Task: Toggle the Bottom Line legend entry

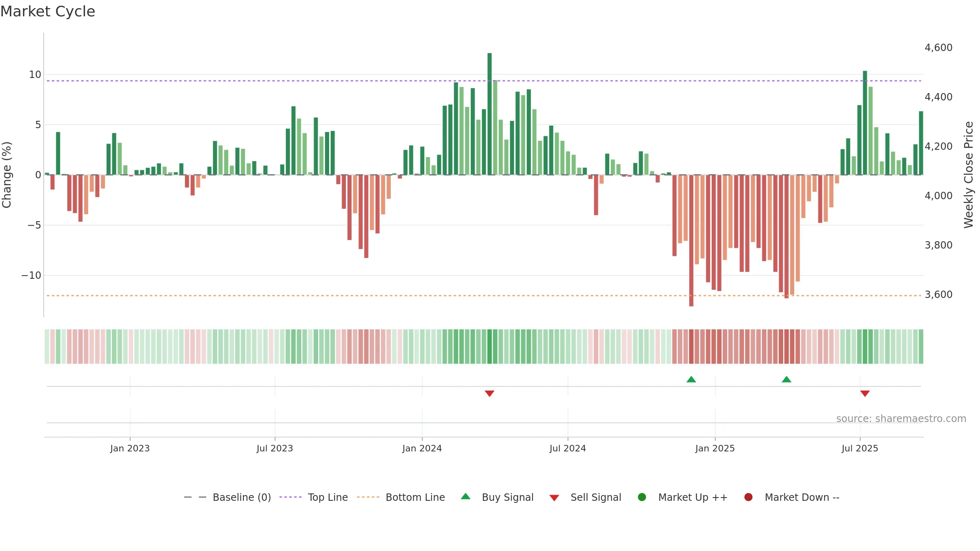Action: click(x=401, y=497)
